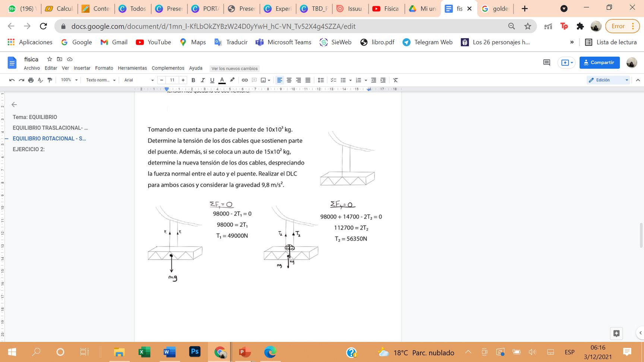
Task: Launch Photoshop from the taskbar
Action: (195, 352)
